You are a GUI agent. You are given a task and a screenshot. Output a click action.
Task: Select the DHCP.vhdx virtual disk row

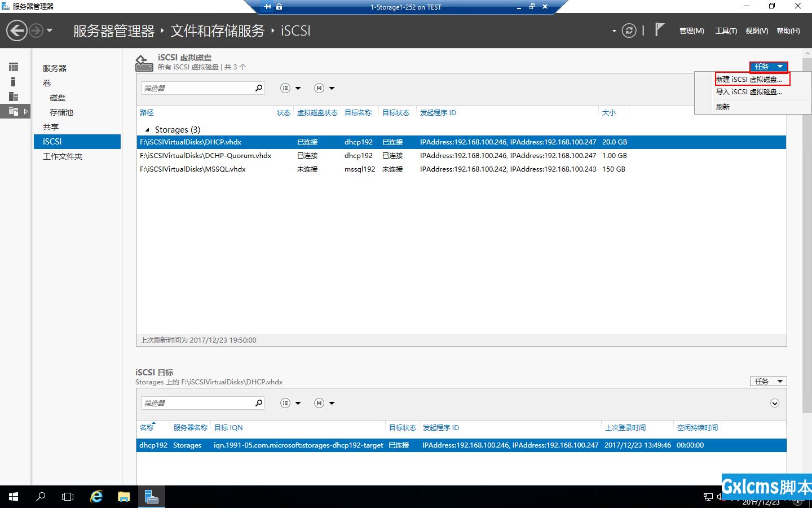pyautogui.click(x=461, y=142)
